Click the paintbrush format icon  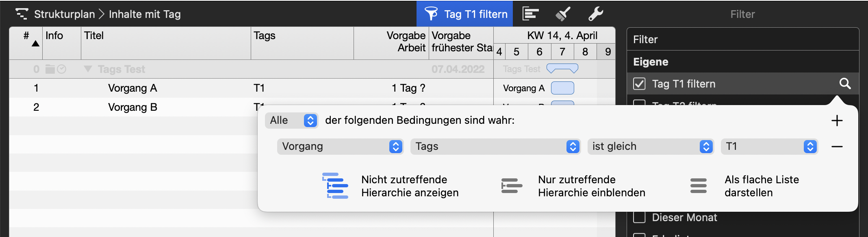[563, 14]
